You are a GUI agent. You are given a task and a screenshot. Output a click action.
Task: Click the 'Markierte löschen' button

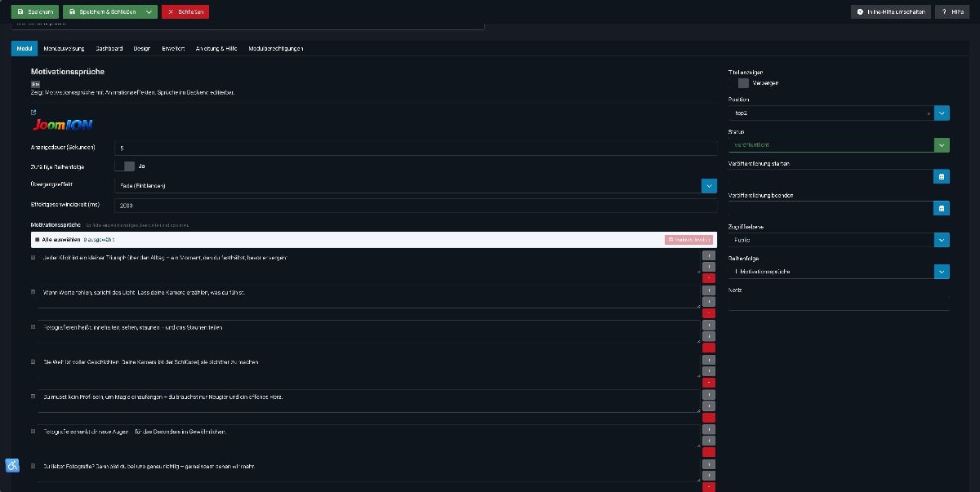689,240
